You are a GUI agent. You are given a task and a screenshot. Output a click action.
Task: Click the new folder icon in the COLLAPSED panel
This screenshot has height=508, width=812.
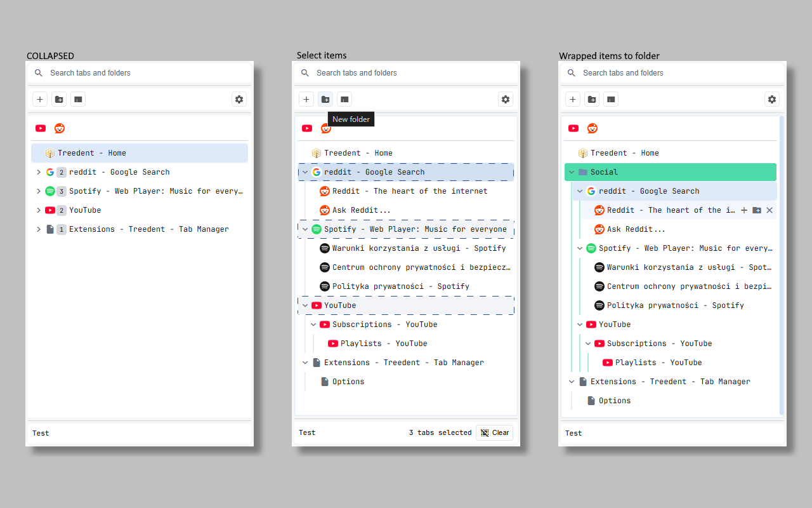(59, 99)
